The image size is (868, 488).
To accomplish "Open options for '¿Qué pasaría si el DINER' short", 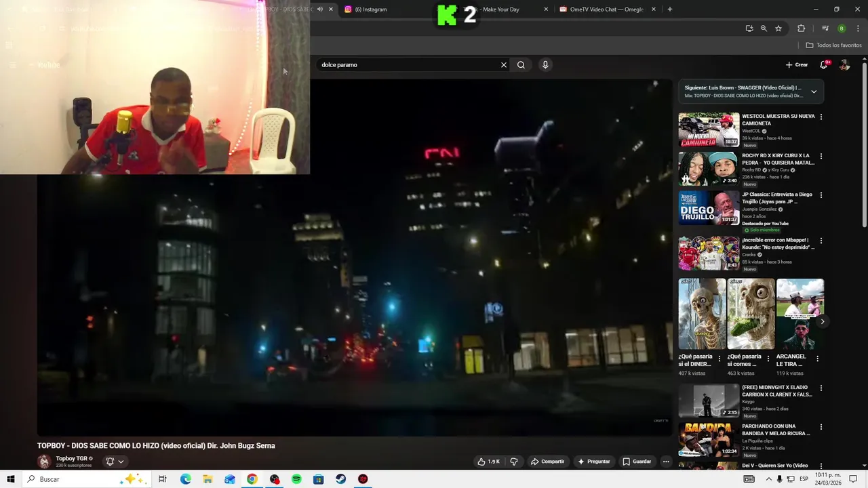I will click(719, 359).
